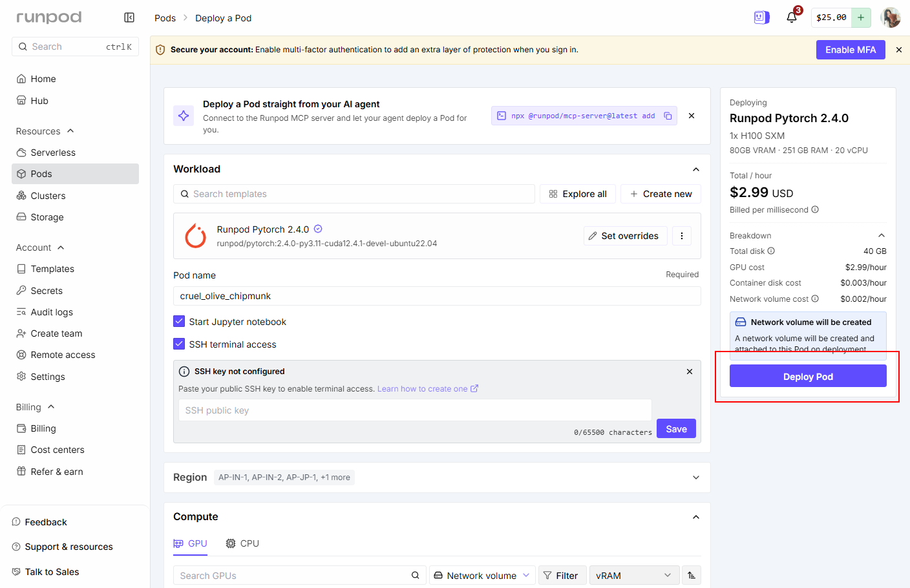
Task: Focus the Search GPUs field
Action: tap(300, 575)
